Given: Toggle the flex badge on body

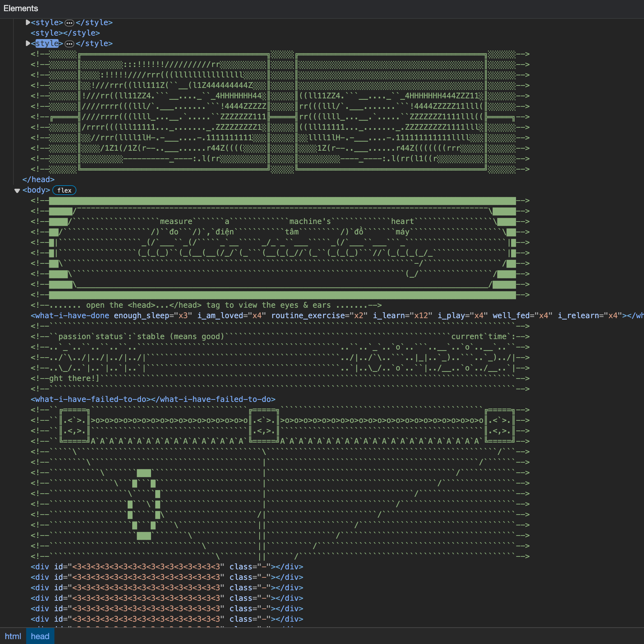Looking at the screenshot, I should click(64, 190).
